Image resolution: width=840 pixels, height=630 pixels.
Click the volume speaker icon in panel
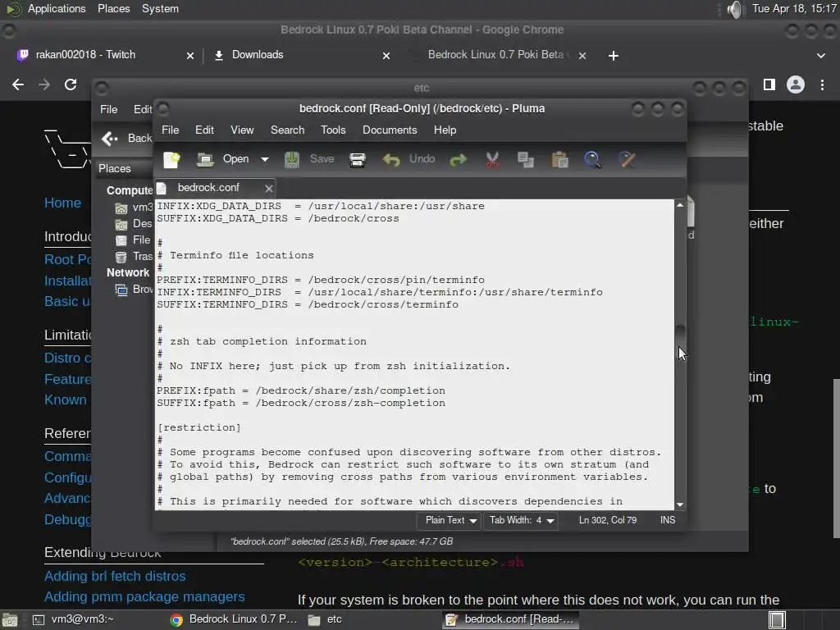tap(736, 9)
